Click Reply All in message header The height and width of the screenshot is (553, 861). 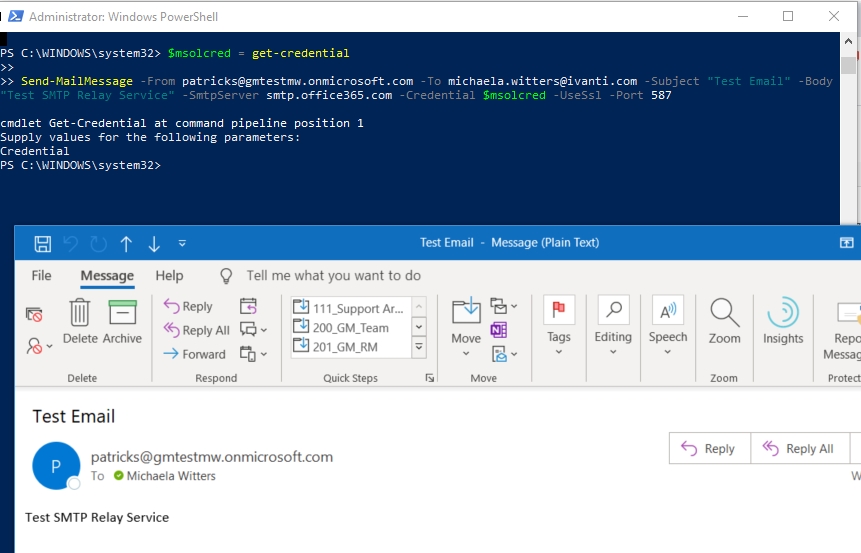pyautogui.click(x=799, y=449)
